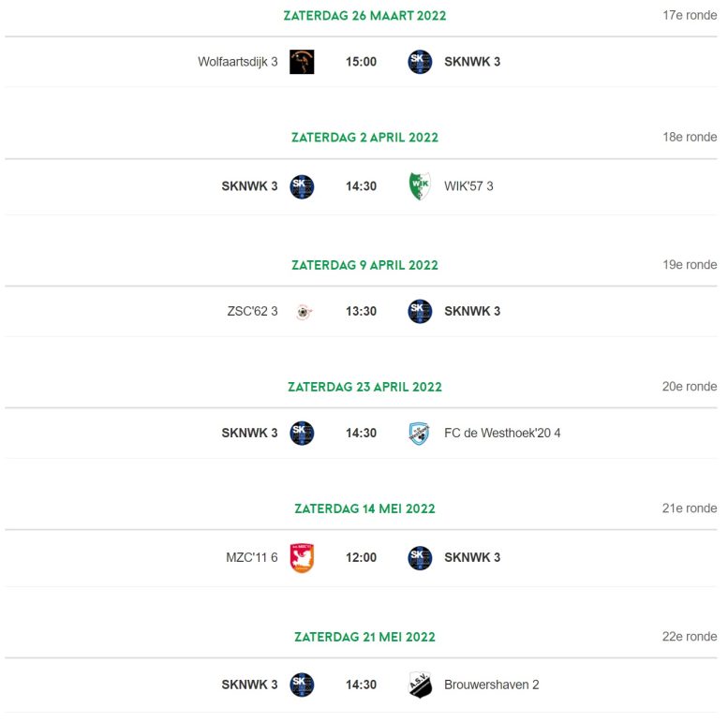The height and width of the screenshot is (722, 728).
Task: Click the 12:00 match time versus MZC'11 6
Action: [x=361, y=558]
